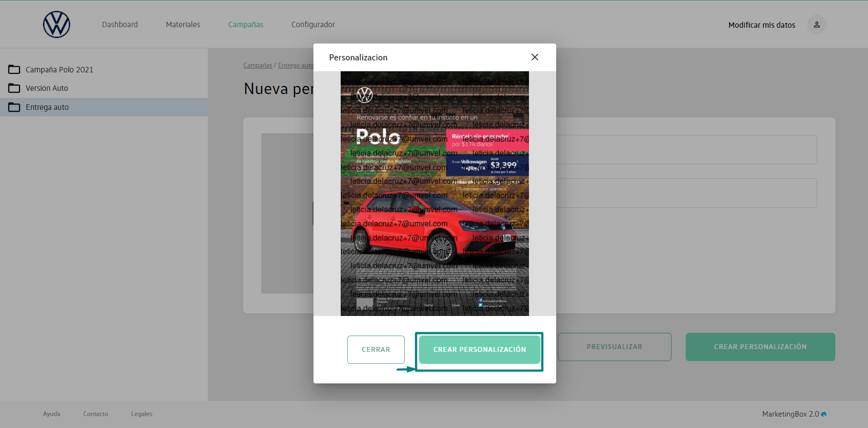Click the Campaña Polo 2021 folder icon
This screenshot has width=868, height=428.
tap(14, 70)
